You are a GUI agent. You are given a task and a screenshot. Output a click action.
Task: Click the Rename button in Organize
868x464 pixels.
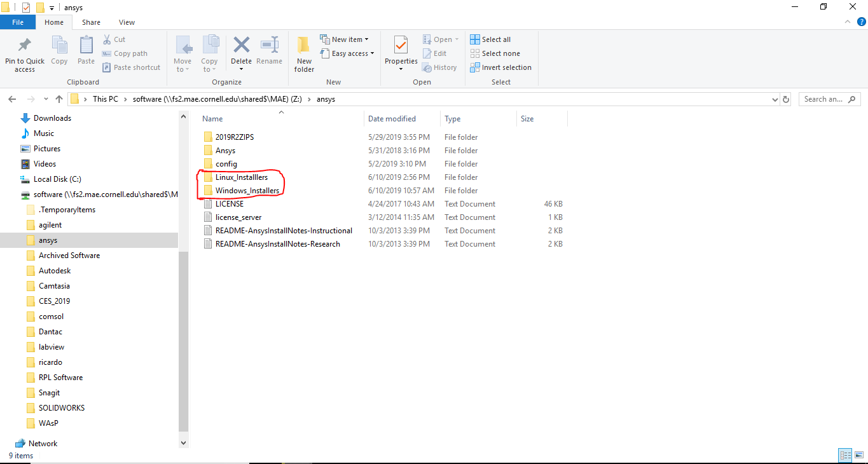(x=270, y=51)
